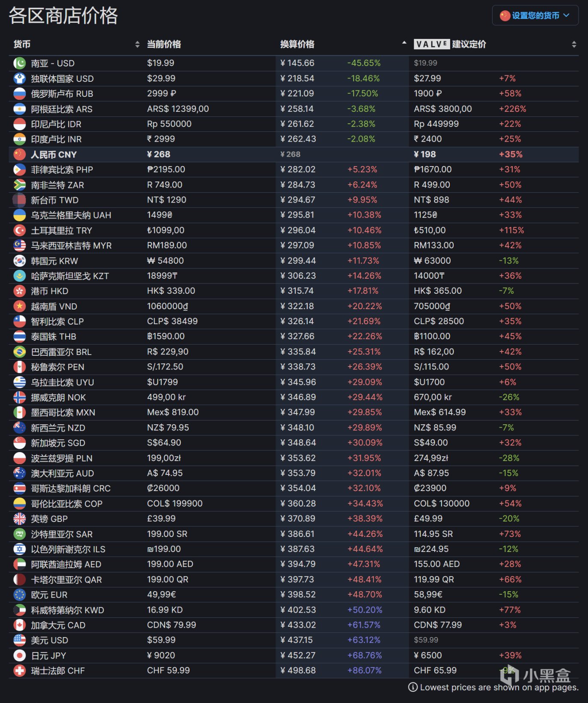588x703 pixels.
Task: Select the 港币 HKD currency name
Action: tap(49, 291)
